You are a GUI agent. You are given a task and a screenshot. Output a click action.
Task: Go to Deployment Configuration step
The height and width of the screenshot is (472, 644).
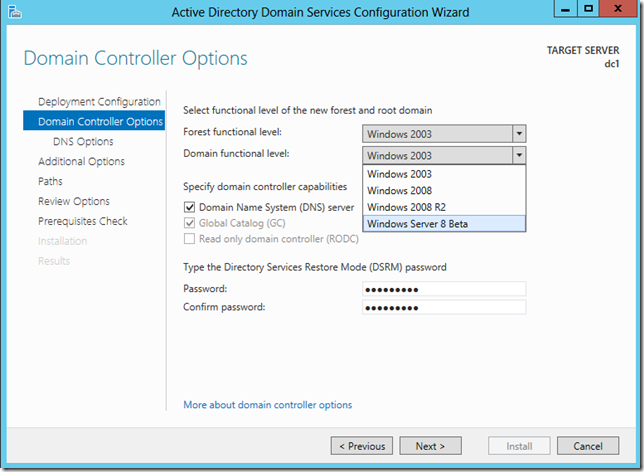pos(99,101)
